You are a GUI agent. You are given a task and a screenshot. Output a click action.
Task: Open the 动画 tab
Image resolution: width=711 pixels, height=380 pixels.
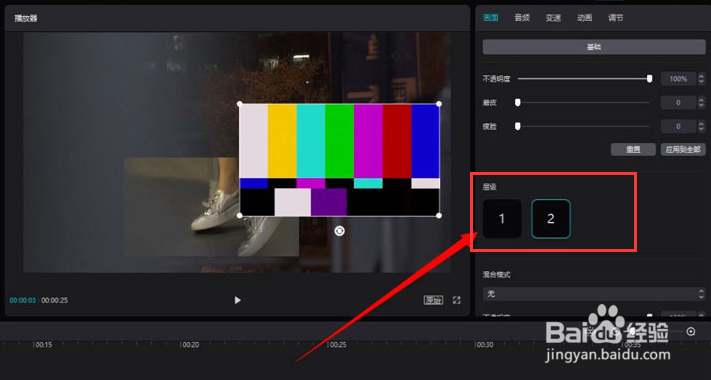coord(584,18)
